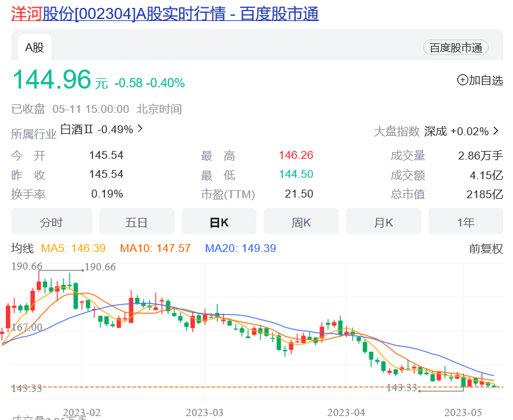
Task: Click the 167.00 price axis label
Action: tap(27, 327)
